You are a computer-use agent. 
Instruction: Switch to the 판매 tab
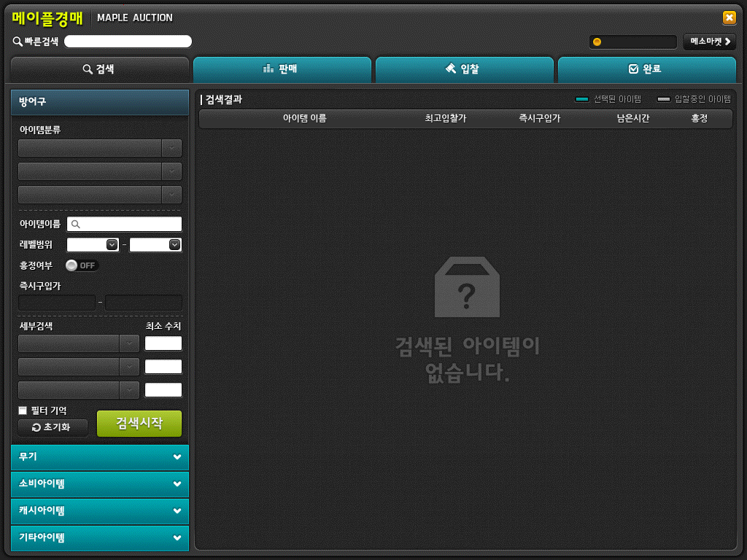pos(282,69)
